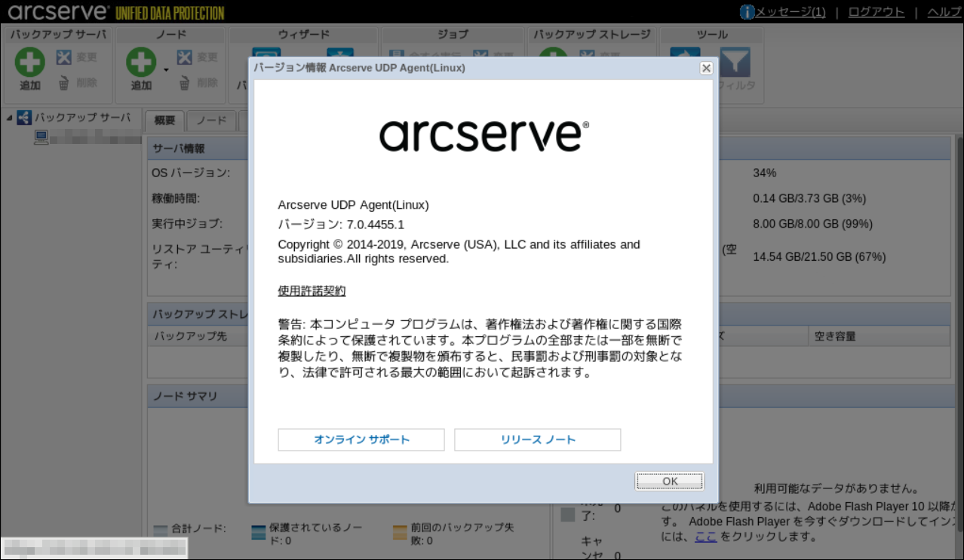Screen dimensions: 964x560
Task: Click the バックアップ先 column header
Action: 191,336
